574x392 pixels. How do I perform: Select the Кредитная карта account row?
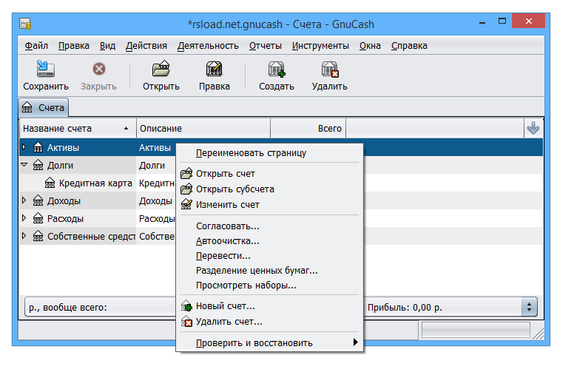click(x=98, y=183)
